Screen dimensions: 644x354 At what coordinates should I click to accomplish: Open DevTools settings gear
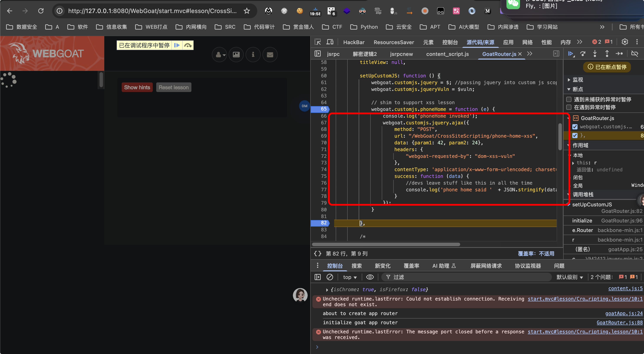(625, 42)
